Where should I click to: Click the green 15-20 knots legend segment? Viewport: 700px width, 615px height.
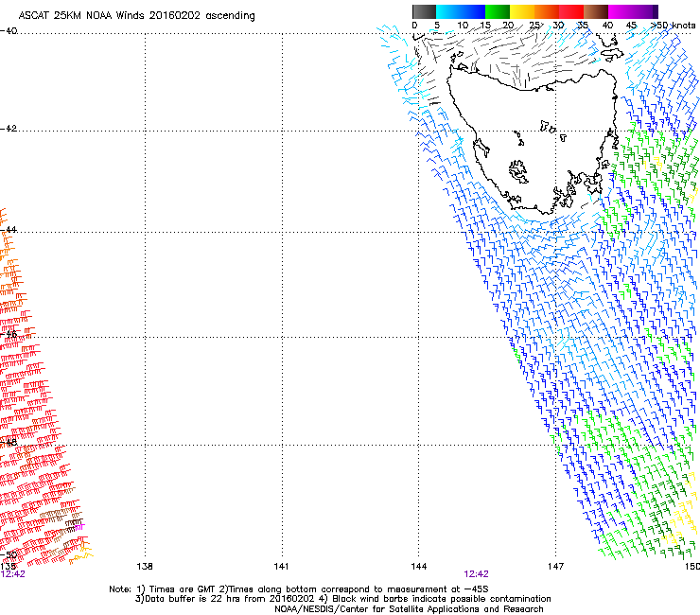[x=498, y=11]
